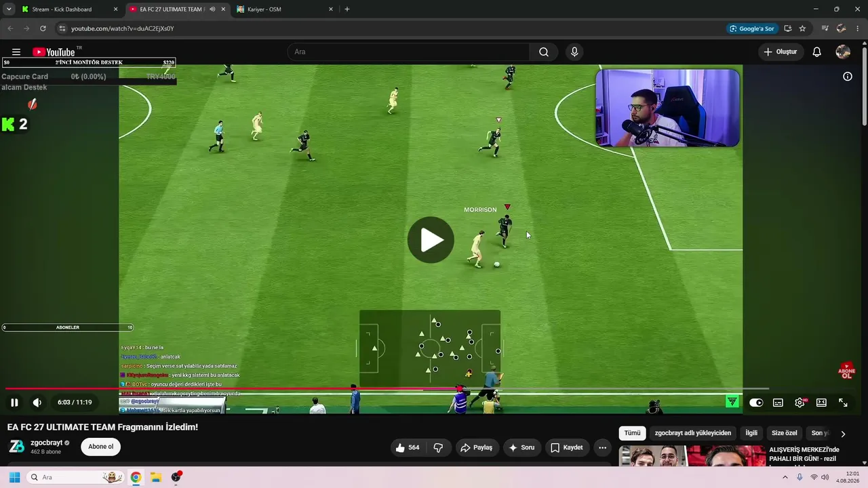Reload the page
Image resolution: width=868 pixels, height=488 pixels.
tap(43, 28)
